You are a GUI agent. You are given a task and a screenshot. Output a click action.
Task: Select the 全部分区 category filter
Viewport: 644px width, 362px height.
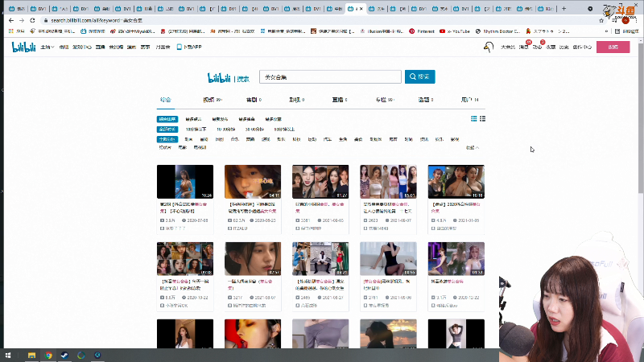[167, 139]
